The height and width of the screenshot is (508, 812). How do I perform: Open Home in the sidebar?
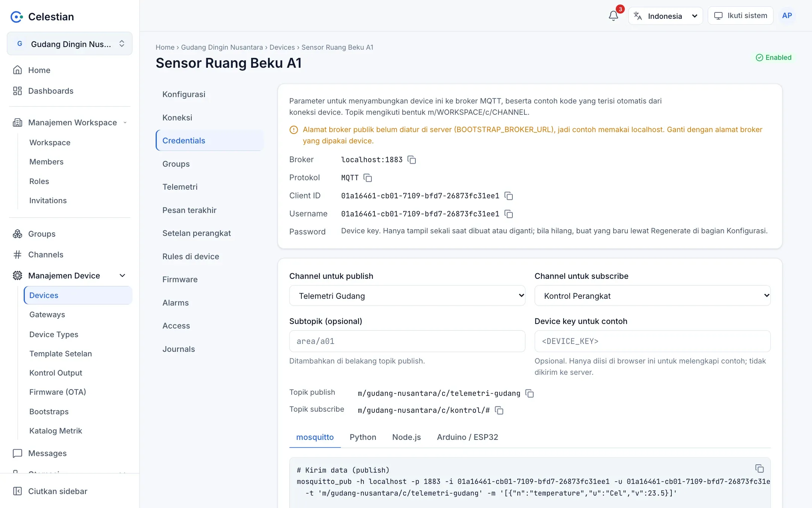coord(70,70)
